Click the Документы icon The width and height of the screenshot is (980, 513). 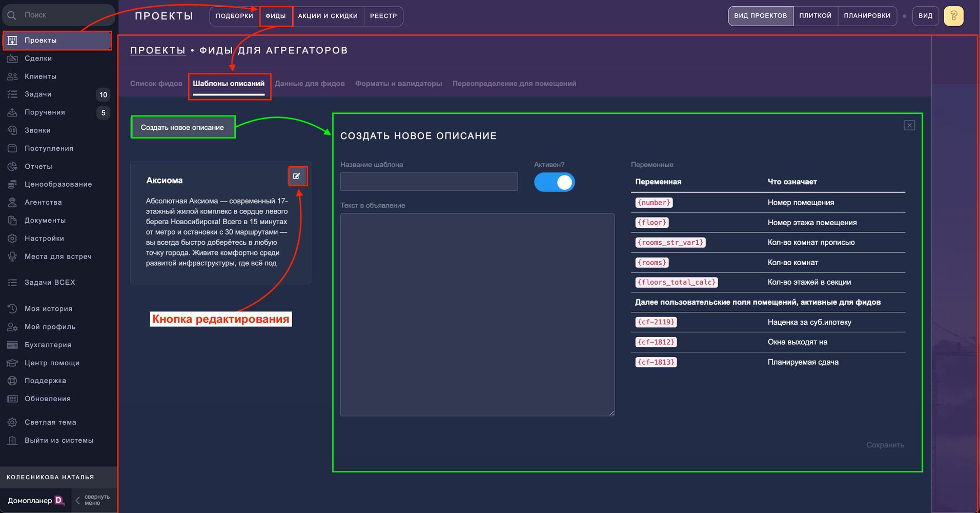(12, 221)
